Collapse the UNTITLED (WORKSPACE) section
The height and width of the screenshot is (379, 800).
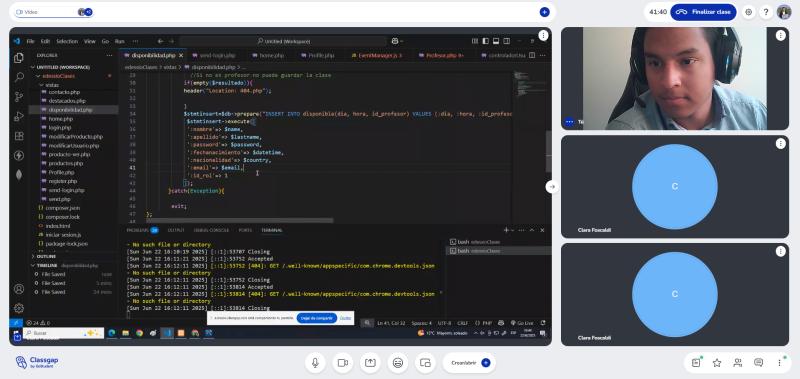pyautogui.click(x=63, y=67)
